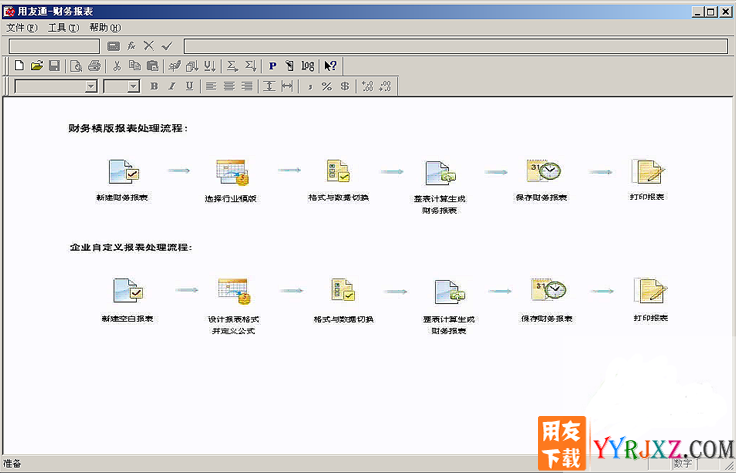The height and width of the screenshot is (473, 736).
Task: Click the checkmark confirm icon in formula bar
Action: (x=167, y=46)
